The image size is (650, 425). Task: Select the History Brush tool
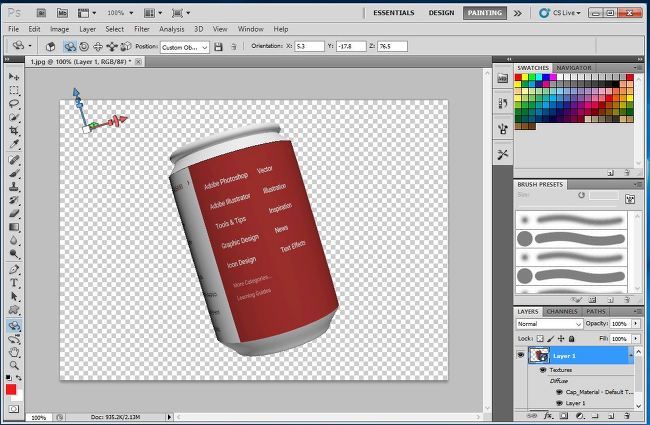[14, 200]
